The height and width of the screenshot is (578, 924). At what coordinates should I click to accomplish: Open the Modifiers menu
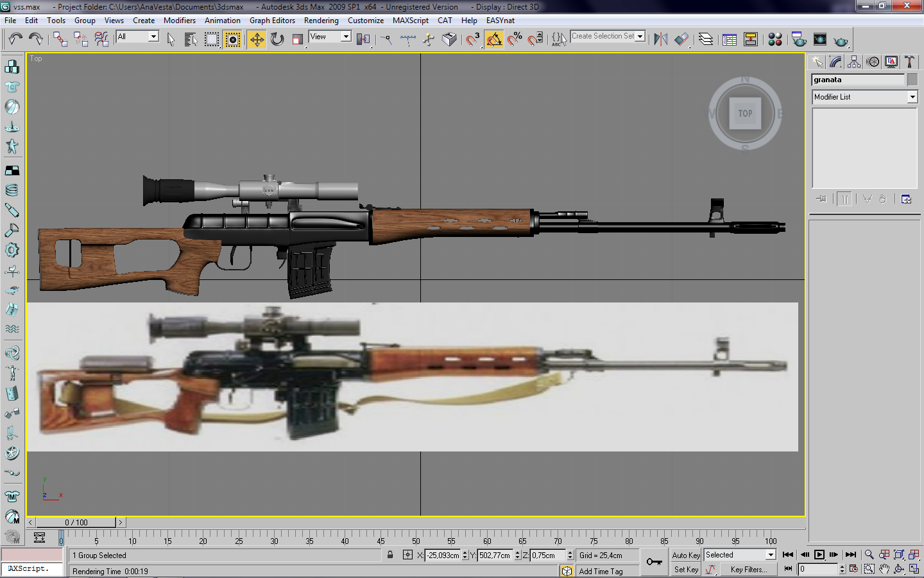pyautogui.click(x=180, y=21)
